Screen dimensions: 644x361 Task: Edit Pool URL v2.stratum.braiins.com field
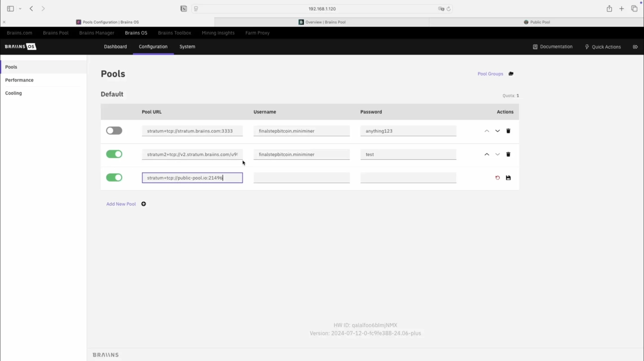click(x=192, y=154)
